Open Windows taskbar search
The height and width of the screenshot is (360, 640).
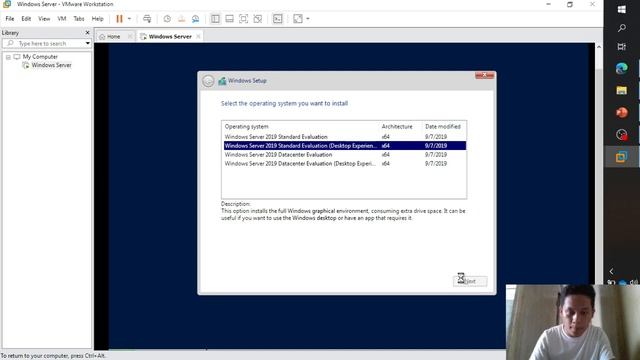(x=622, y=28)
